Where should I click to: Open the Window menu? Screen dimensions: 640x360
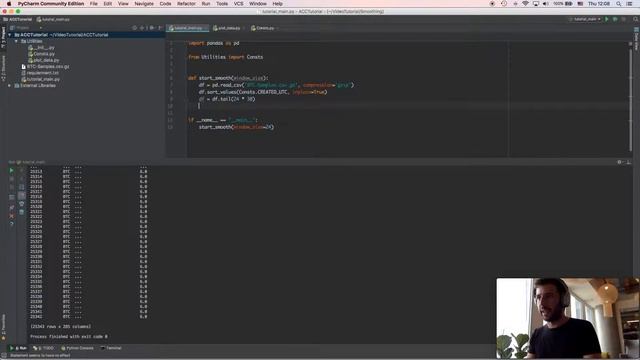(258, 4)
